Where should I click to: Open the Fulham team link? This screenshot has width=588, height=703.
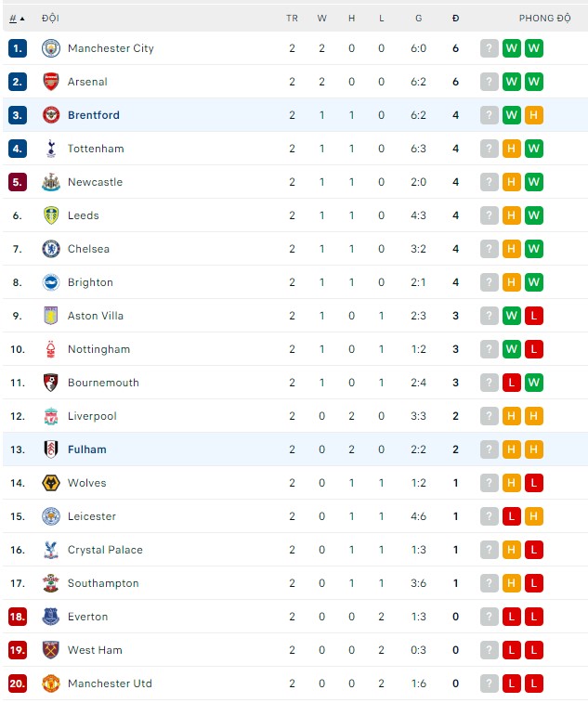pyautogui.click(x=87, y=449)
